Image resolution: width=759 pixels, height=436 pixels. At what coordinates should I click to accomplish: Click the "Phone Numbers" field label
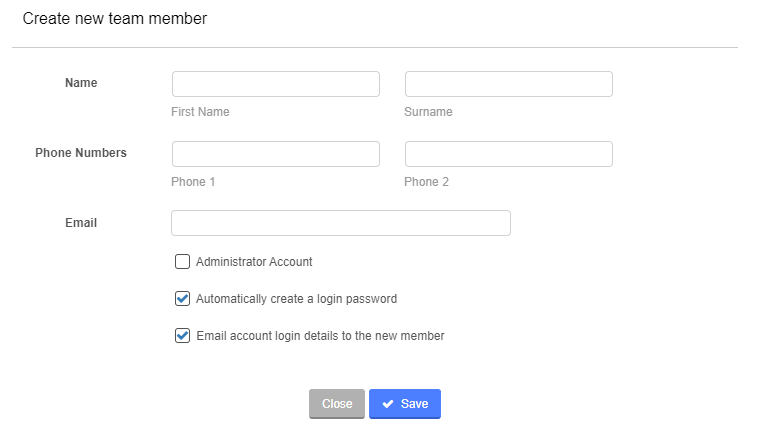coord(81,153)
